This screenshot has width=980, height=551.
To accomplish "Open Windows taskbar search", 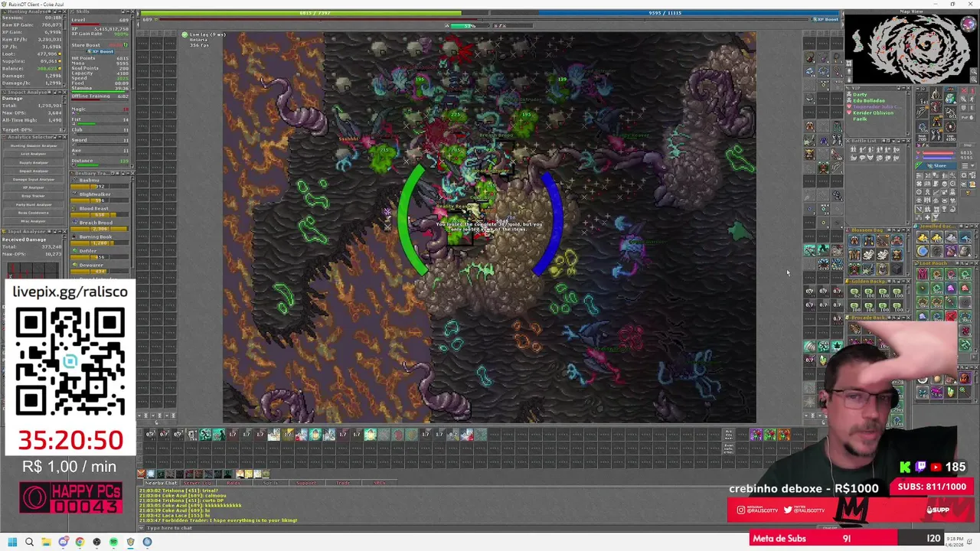I will coord(29,542).
